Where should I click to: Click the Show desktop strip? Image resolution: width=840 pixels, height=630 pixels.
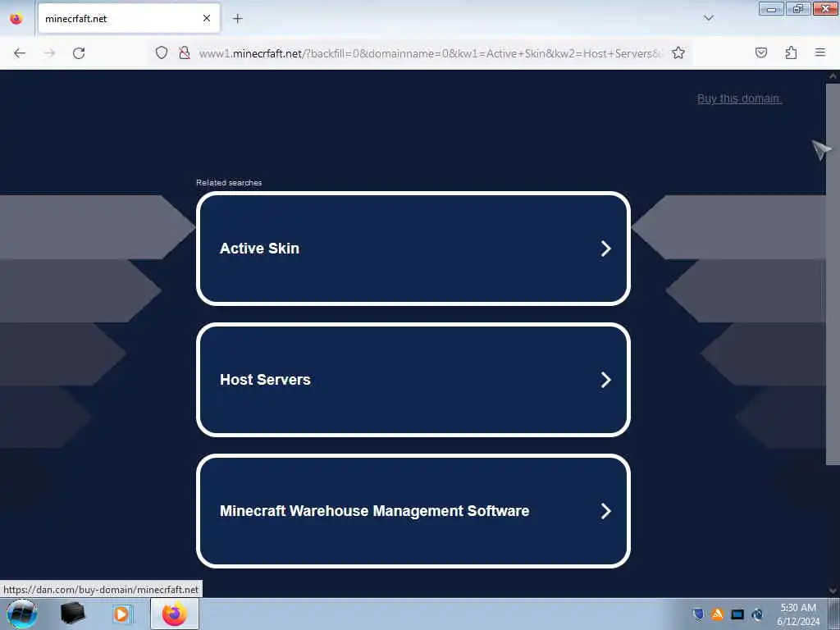coord(834,614)
